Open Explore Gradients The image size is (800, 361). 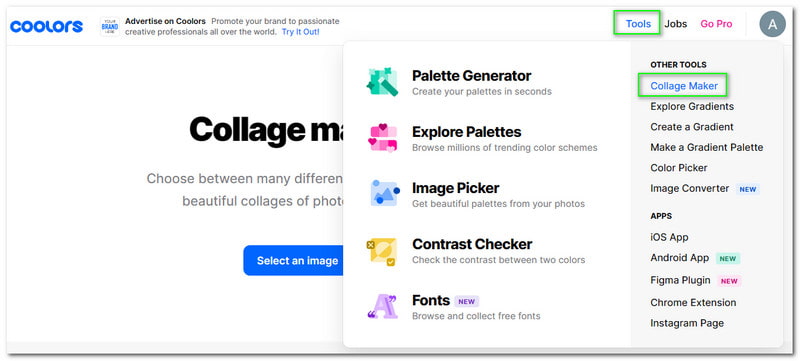(692, 107)
